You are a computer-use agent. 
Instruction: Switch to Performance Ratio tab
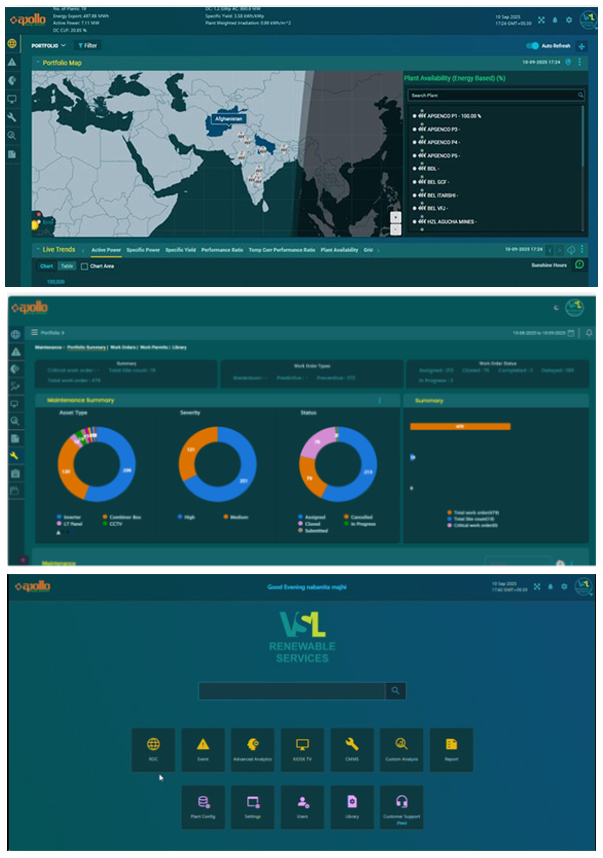tap(222, 250)
